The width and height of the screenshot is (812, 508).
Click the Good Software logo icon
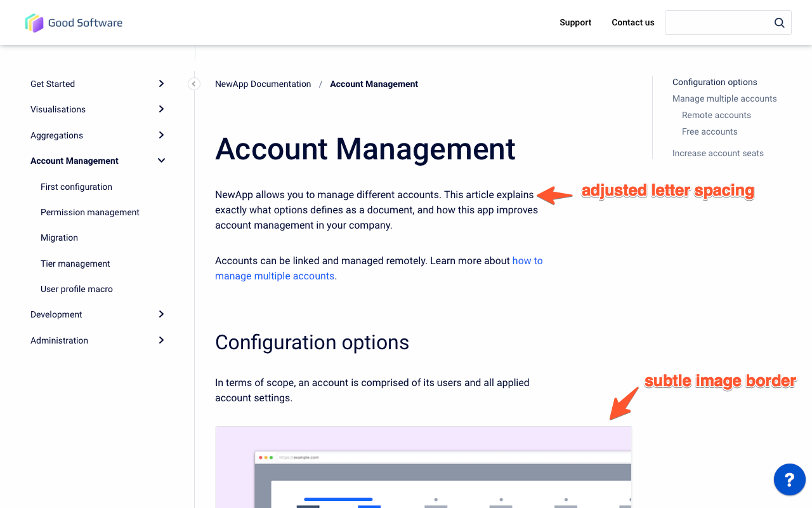(34, 23)
